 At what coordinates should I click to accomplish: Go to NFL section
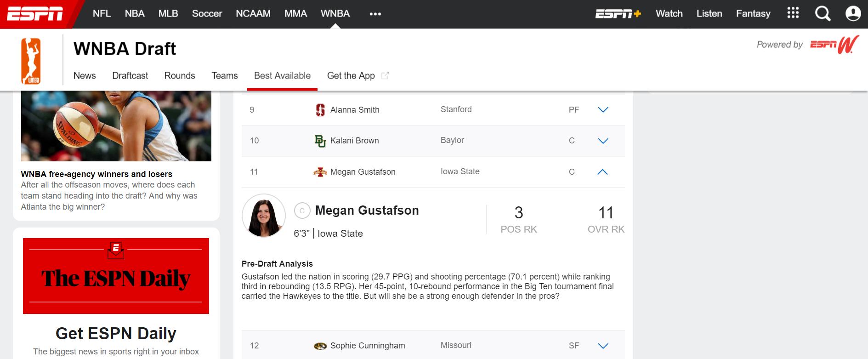point(102,14)
